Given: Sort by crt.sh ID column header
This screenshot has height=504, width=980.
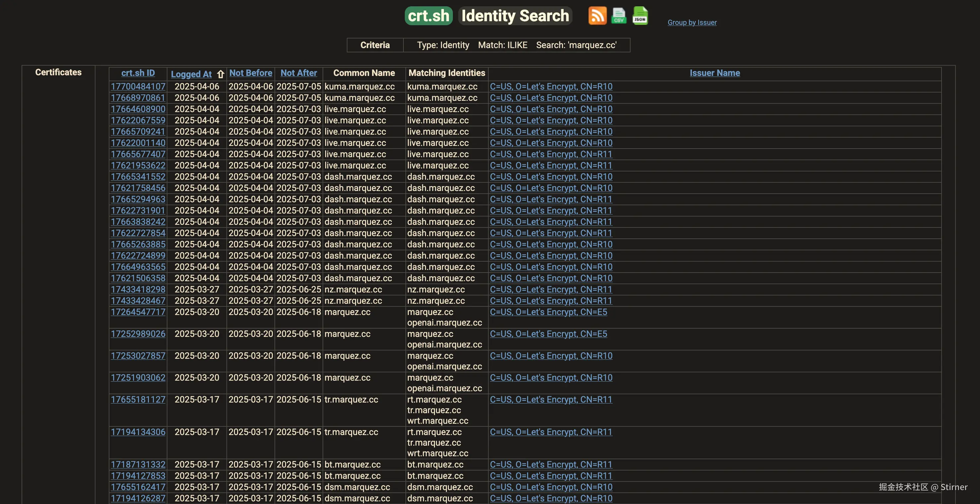Looking at the screenshot, I should click(x=138, y=73).
